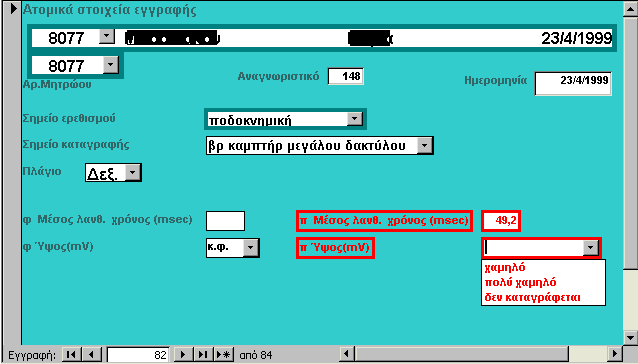This screenshot has width=638, height=364.
Task: Open the Σημείο ερεθισμού ποδοκνημική dropdown
Action: point(355,119)
